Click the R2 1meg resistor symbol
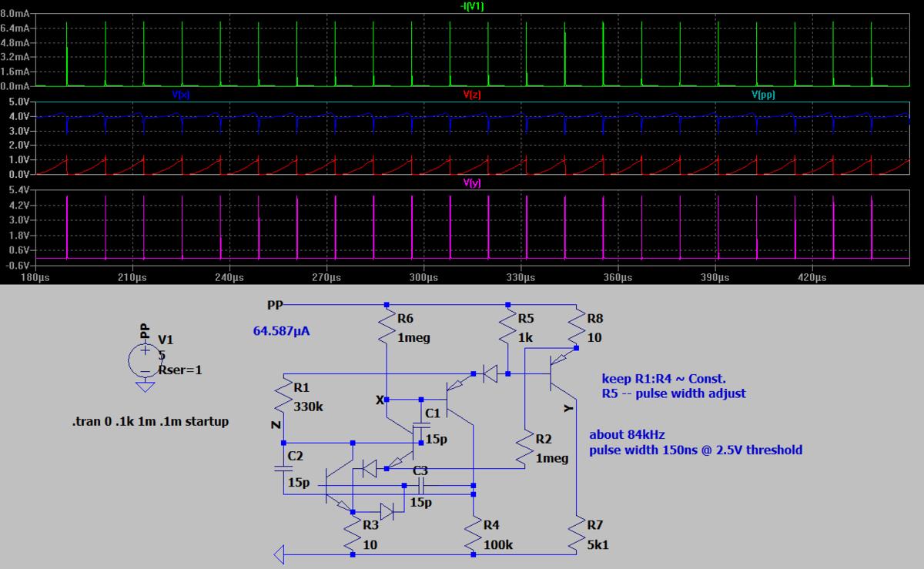The width and height of the screenshot is (924, 569). coord(524,448)
